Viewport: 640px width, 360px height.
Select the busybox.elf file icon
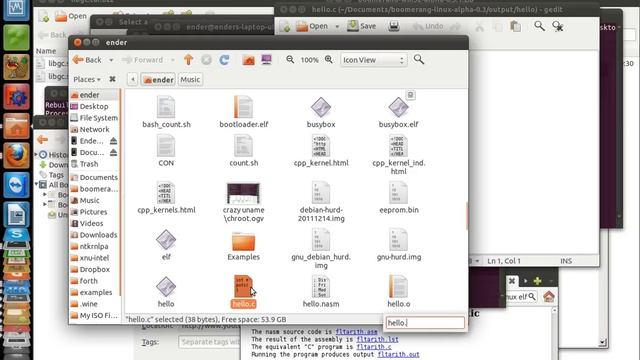pos(398,107)
